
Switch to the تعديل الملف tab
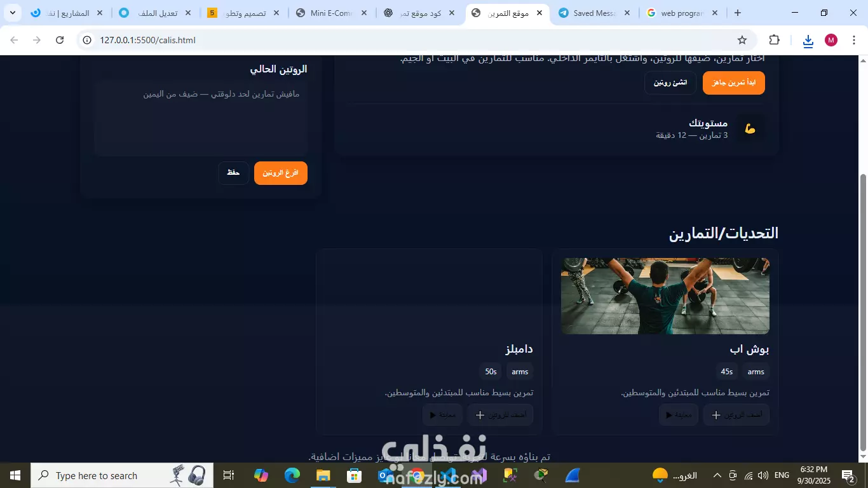click(x=156, y=13)
